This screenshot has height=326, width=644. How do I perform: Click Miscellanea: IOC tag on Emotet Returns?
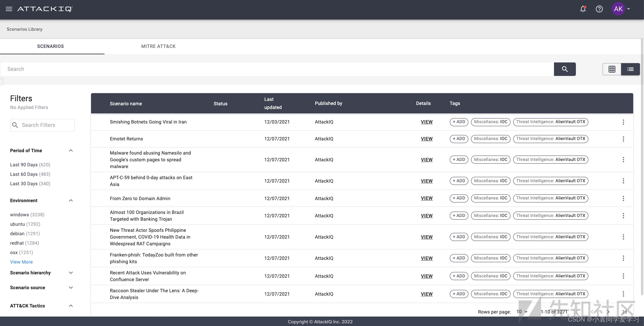click(x=491, y=139)
